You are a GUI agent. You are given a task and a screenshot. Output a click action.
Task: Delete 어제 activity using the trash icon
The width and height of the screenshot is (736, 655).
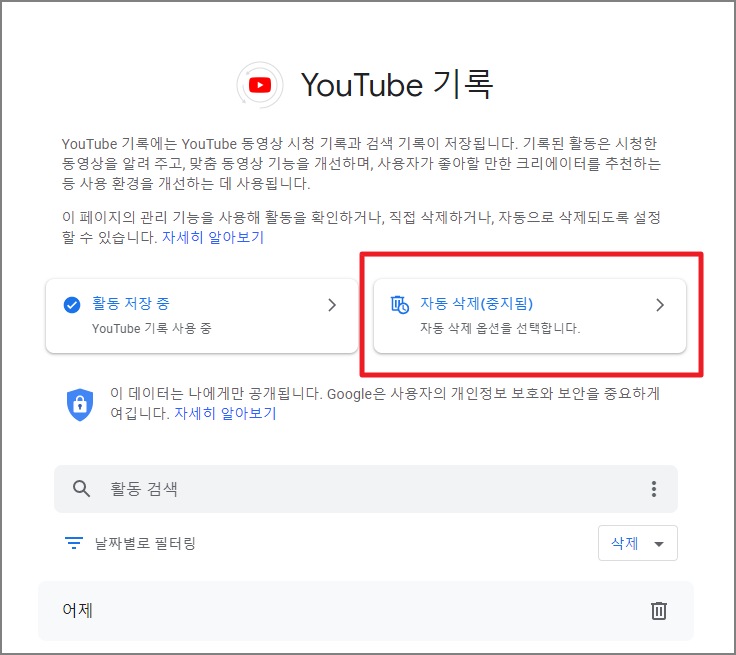pyautogui.click(x=659, y=610)
